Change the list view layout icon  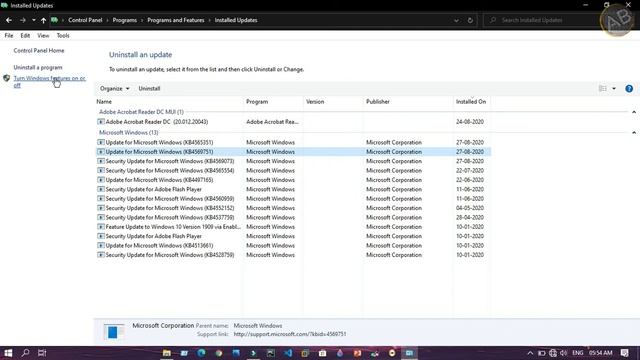click(x=602, y=89)
